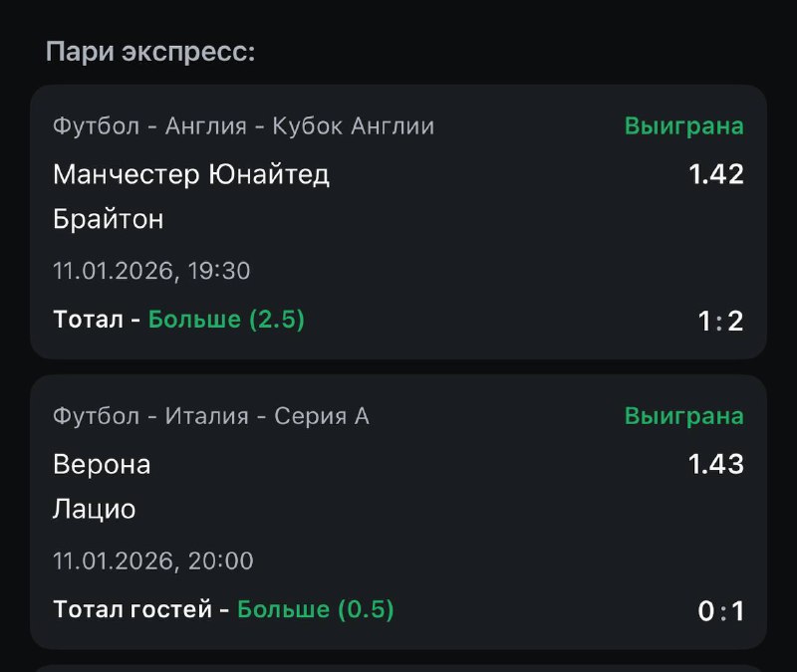This screenshot has height=672, width=797.
Task: Select the Лацио team name
Action: tap(95, 510)
